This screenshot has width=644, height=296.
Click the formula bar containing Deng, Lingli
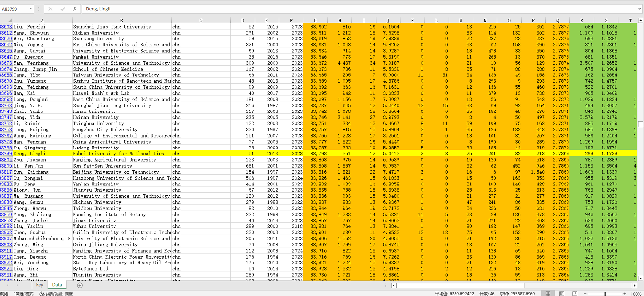click(345, 9)
